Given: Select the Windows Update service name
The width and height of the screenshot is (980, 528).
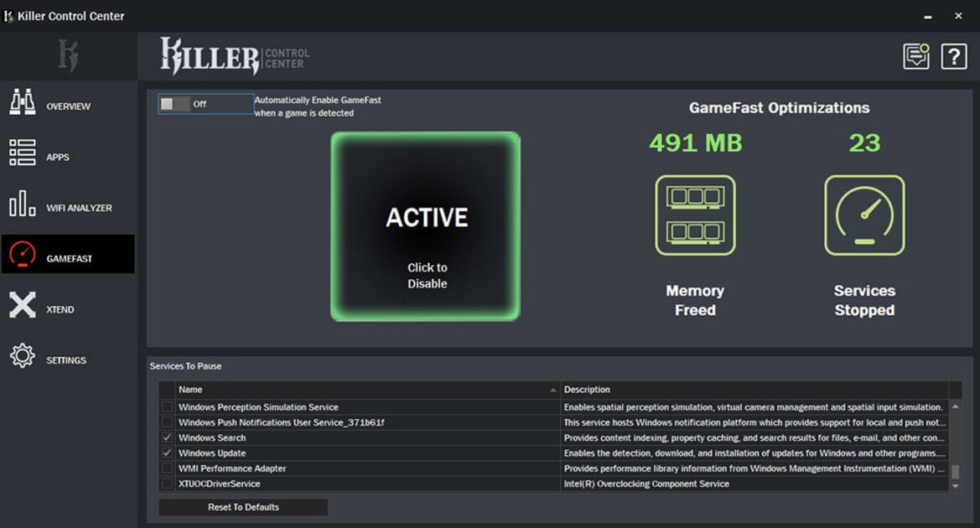Looking at the screenshot, I should [212, 453].
